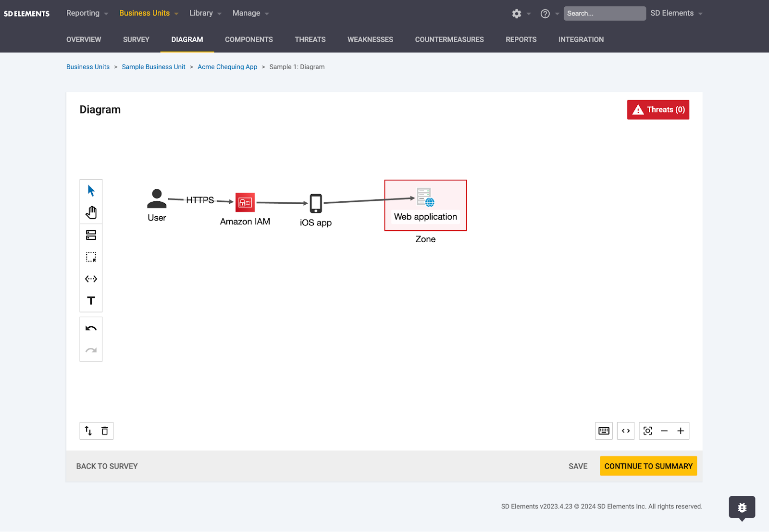Screen dimensions: 769x532
Task: Click the trash delete icon
Action: pos(105,431)
